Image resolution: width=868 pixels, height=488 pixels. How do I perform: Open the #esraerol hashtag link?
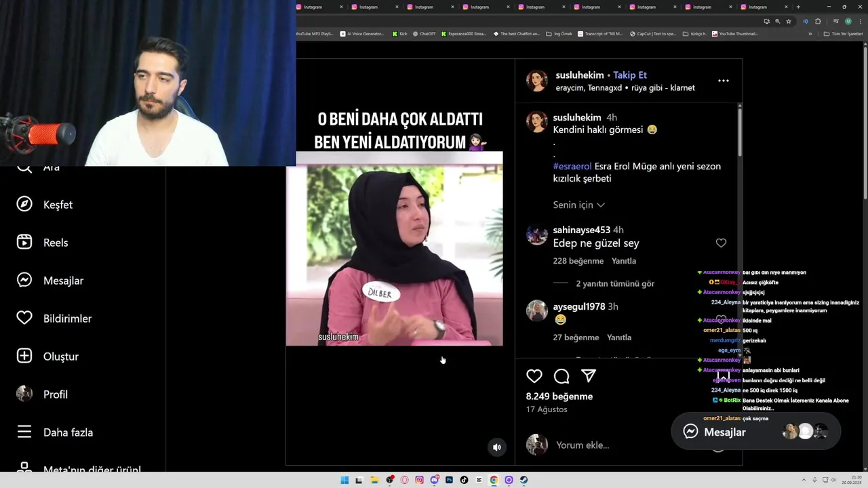(x=572, y=166)
